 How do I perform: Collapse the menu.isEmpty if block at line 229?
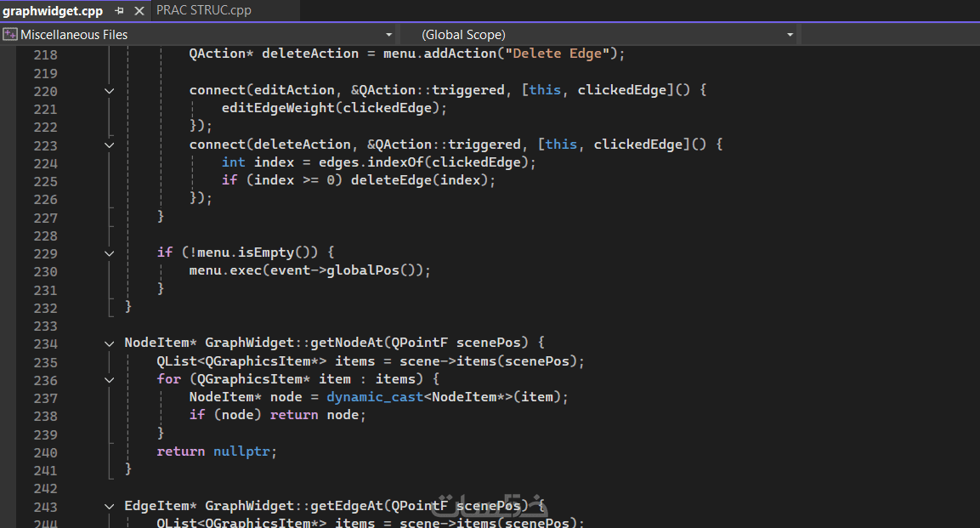[x=110, y=253]
